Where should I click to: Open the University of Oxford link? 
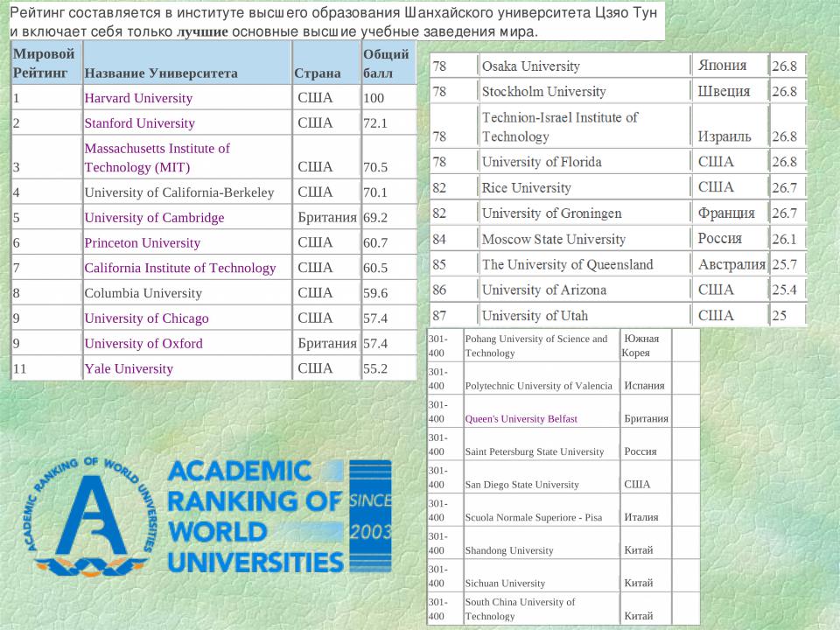coord(143,343)
